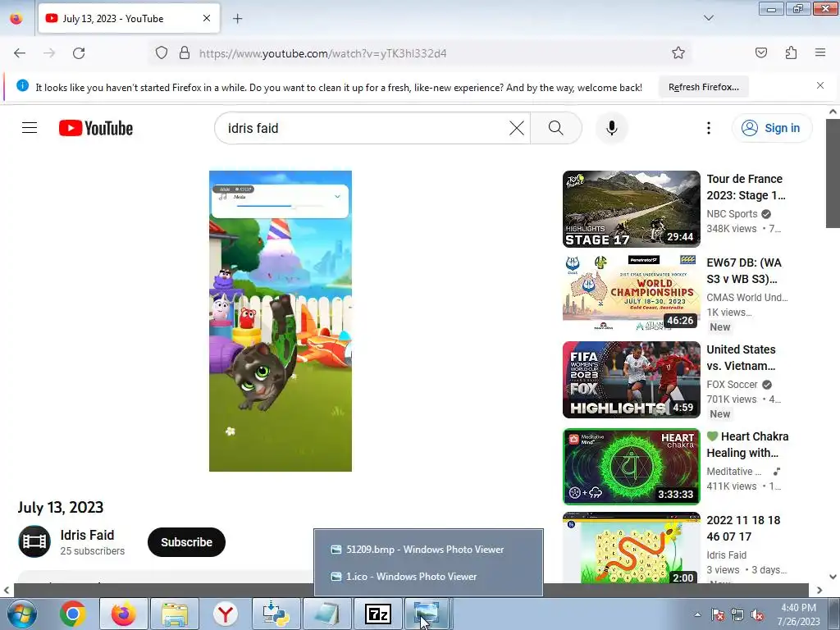Close the July 13, 2023 YouTube tab
Screen dimensions: 840x630
[207, 18]
